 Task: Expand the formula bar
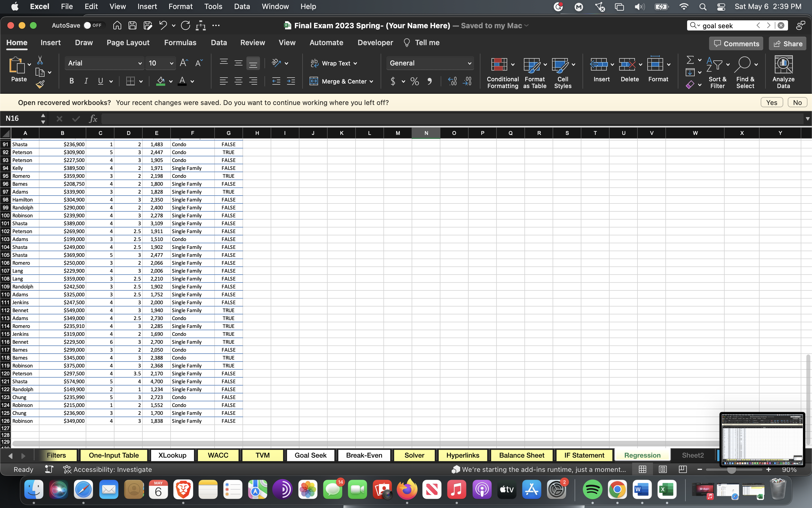point(807,119)
